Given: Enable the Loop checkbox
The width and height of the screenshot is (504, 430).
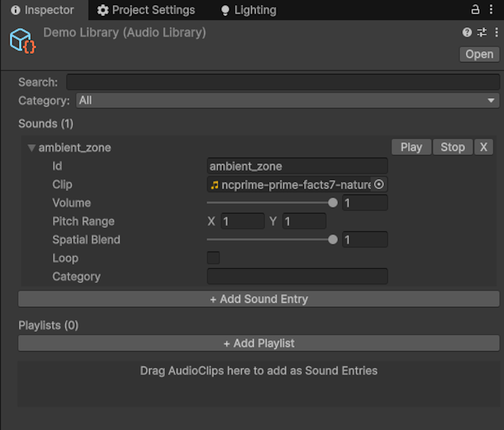Looking at the screenshot, I should [x=213, y=258].
